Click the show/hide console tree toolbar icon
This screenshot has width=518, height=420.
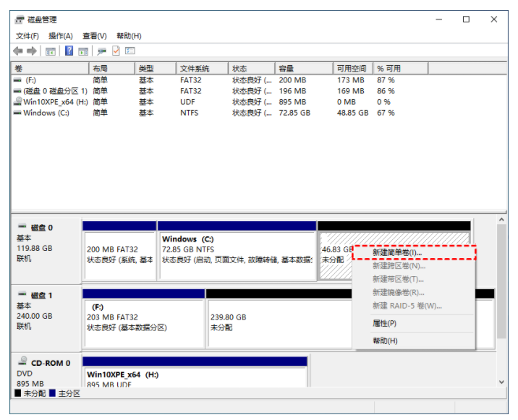51,51
